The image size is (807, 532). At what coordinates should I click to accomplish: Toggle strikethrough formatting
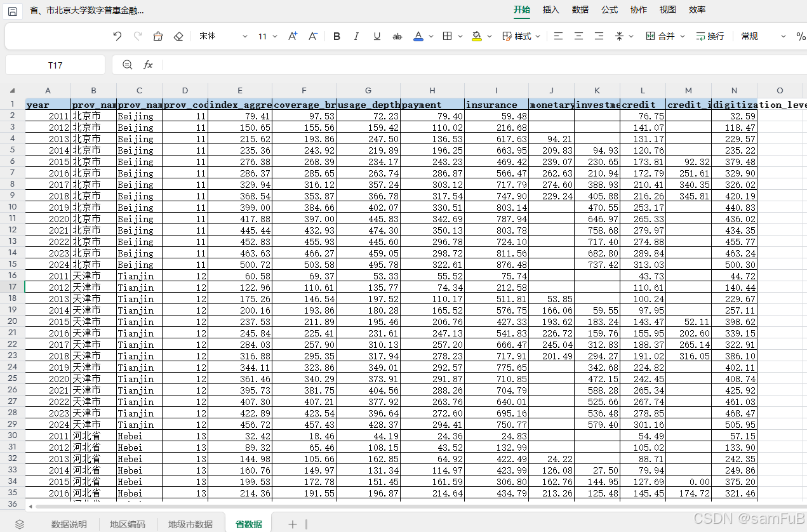(x=397, y=36)
